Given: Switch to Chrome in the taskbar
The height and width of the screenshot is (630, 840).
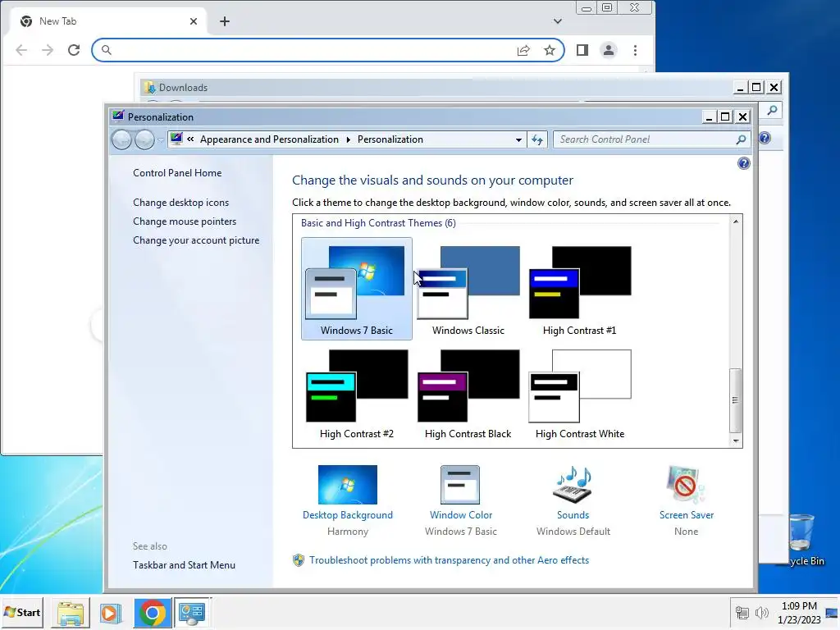Looking at the screenshot, I should pyautogui.click(x=153, y=613).
